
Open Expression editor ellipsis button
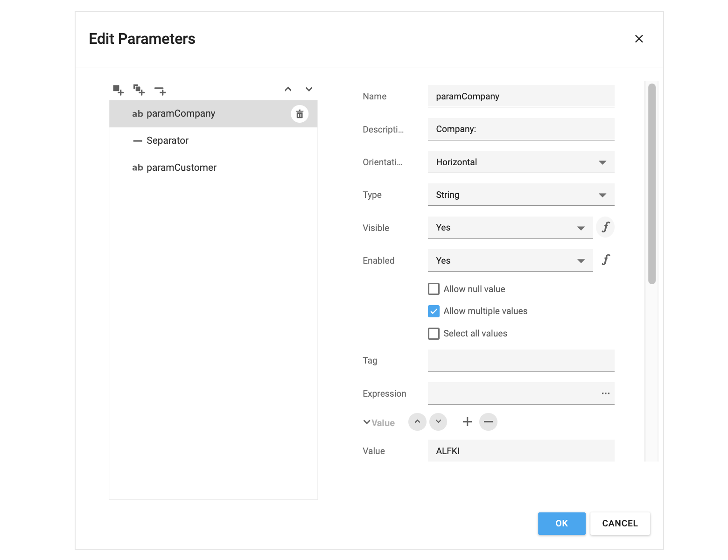click(x=605, y=393)
